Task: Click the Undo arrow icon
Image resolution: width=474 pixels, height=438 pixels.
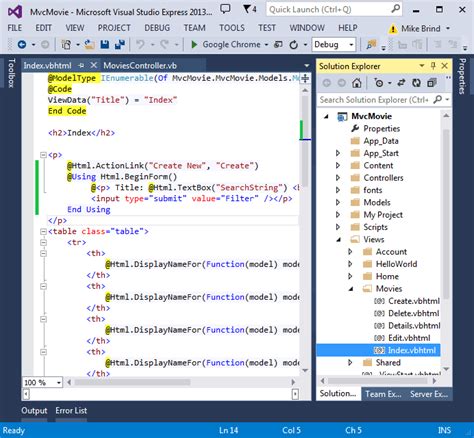Action: click(x=140, y=44)
